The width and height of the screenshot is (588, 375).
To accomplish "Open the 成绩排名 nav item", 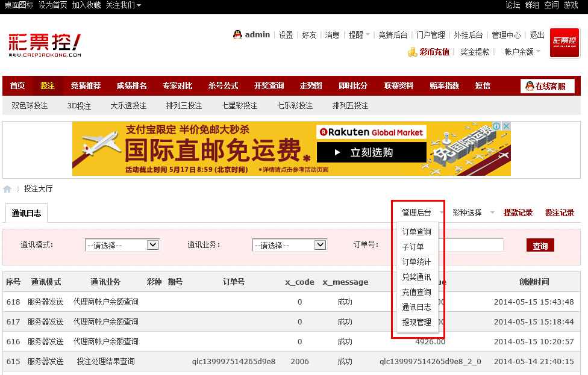I will [131, 86].
